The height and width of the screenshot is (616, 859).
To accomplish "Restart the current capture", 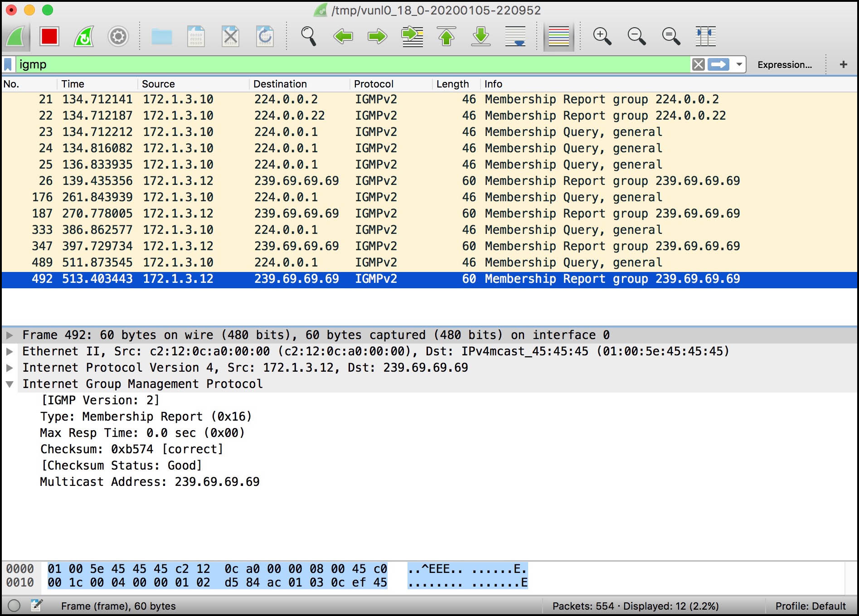I will coord(84,36).
